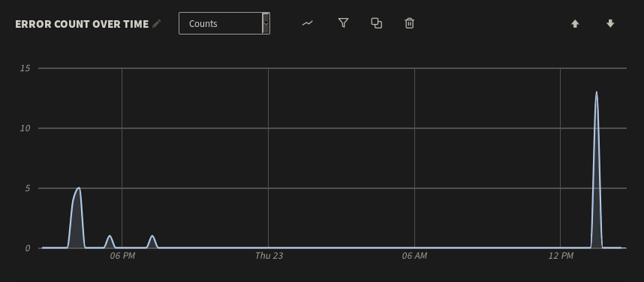Open the Counts dropdown
644x282 pixels.
click(224, 23)
